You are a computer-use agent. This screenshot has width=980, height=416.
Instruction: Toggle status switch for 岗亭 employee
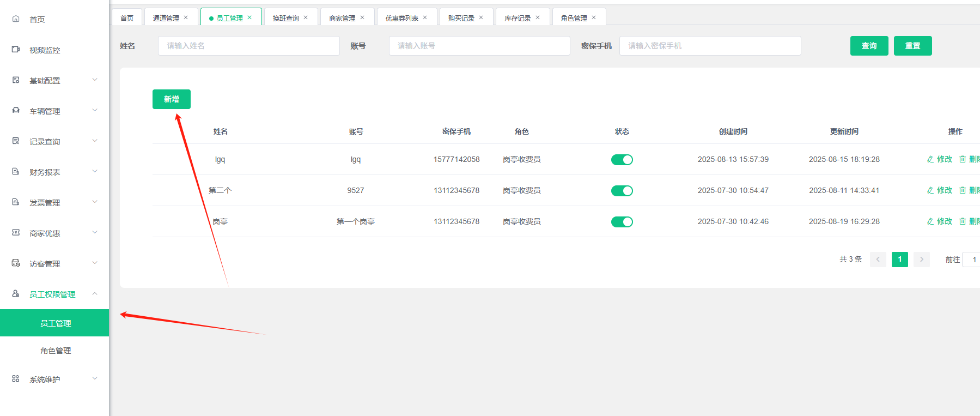click(x=622, y=222)
